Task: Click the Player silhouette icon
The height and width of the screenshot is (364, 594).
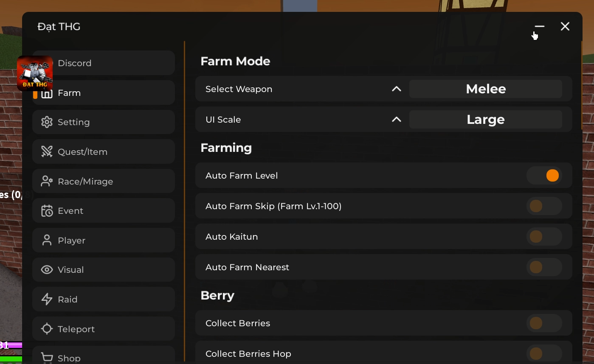Action: [x=47, y=241]
